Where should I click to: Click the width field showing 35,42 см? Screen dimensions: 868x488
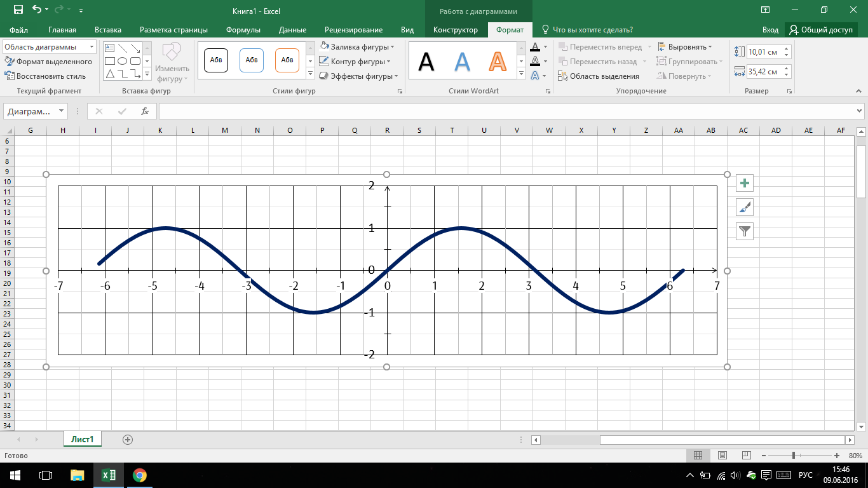(x=764, y=72)
